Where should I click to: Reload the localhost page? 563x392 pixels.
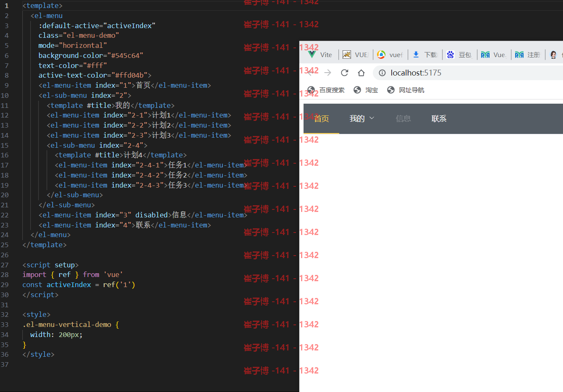tap(345, 73)
